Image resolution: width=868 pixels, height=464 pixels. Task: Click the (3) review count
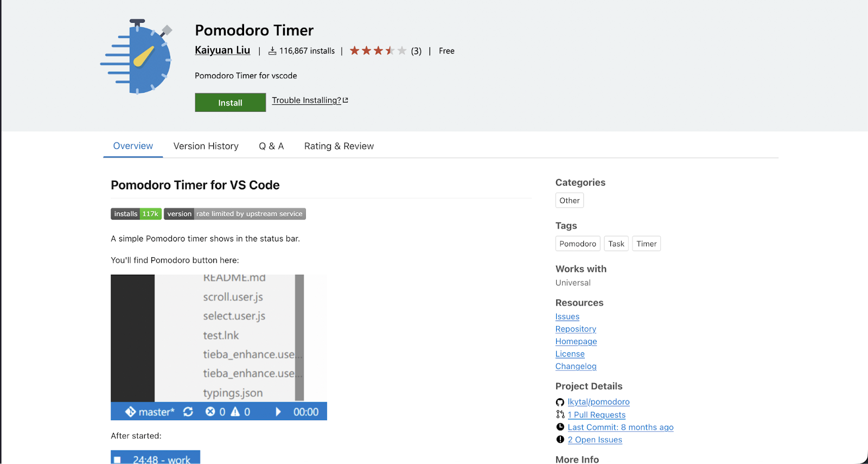[416, 51]
